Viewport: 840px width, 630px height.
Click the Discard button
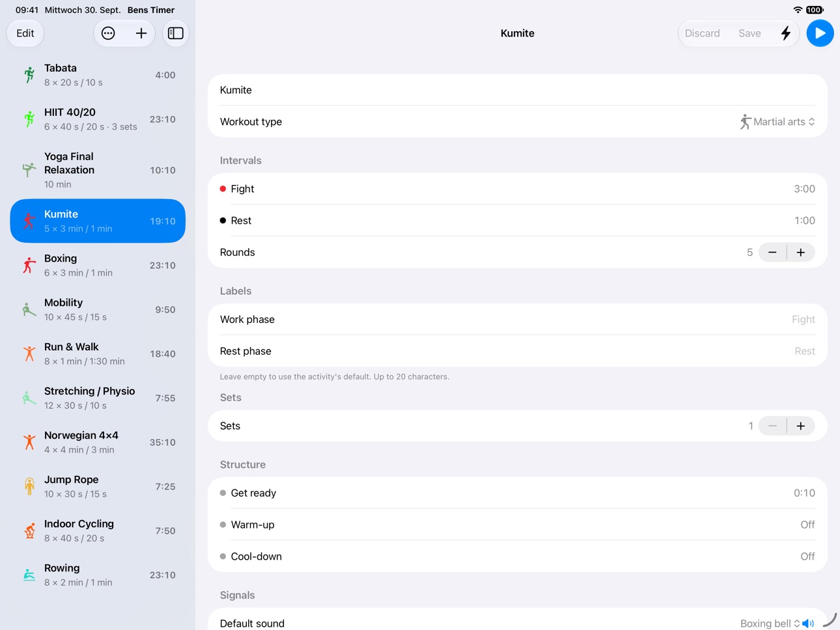tap(702, 33)
